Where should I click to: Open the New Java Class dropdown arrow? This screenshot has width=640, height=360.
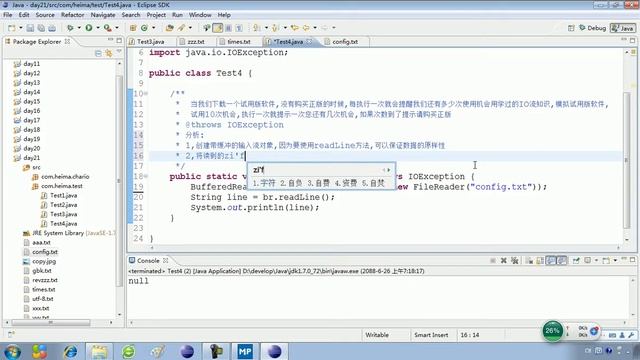click(153, 28)
